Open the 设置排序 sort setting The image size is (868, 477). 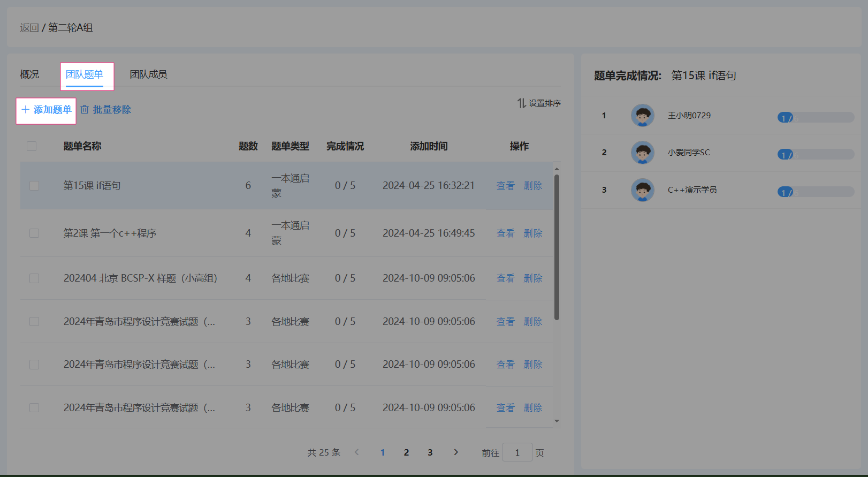tap(539, 103)
